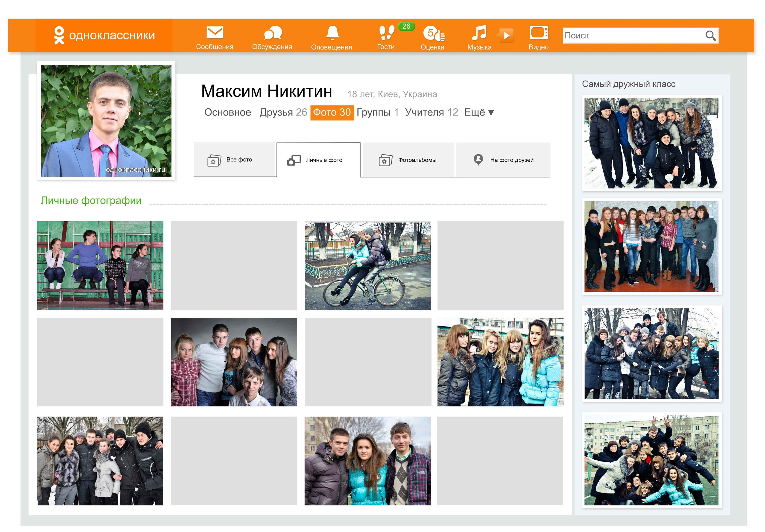Screen dimensions: 765x532
Task: Open Музыка note icon
Action: [x=479, y=33]
